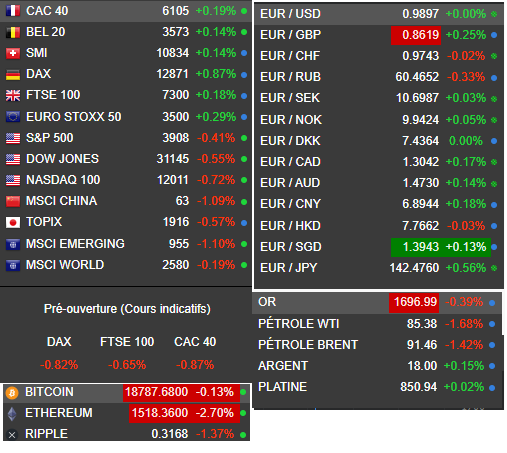Select the NASDAQ 100 index row

pyautogui.click(x=126, y=180)
